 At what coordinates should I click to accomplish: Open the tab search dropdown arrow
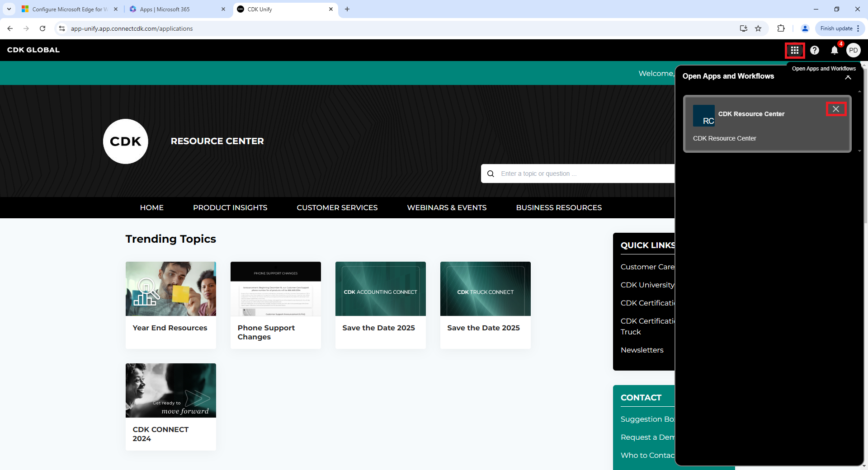point(9,9)
